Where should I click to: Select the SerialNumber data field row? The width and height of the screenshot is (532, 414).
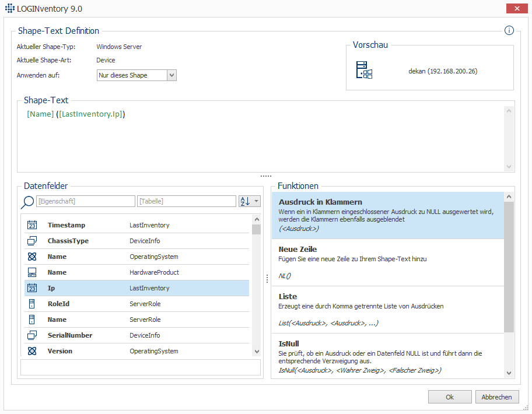tap(136, 335)
